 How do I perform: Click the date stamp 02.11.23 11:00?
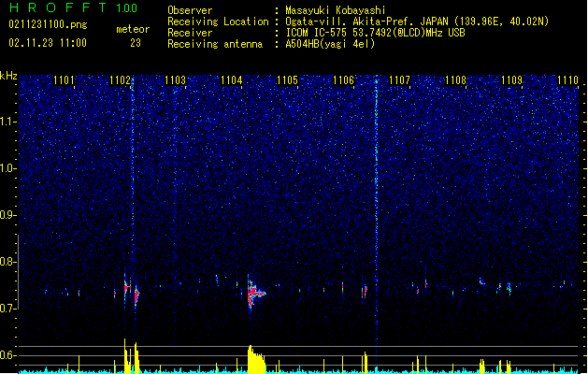(x=48, y=43)
